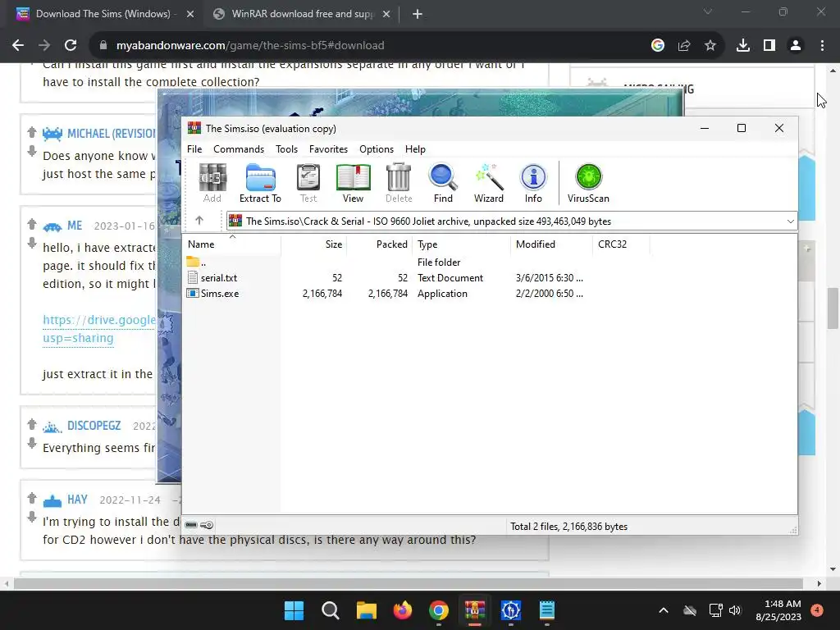Select the Sims.exe file
This screenshot has width=840, height=630.
tap(220, 294)
